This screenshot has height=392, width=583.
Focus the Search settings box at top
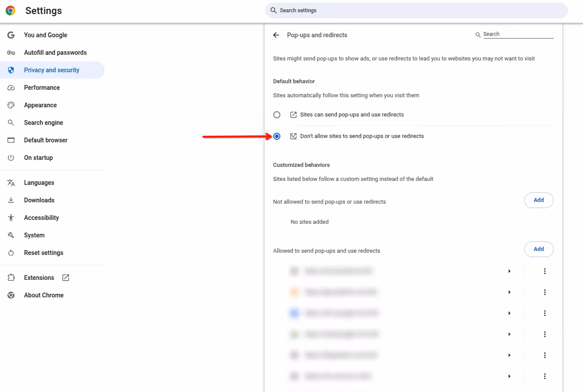pos(417,11)
